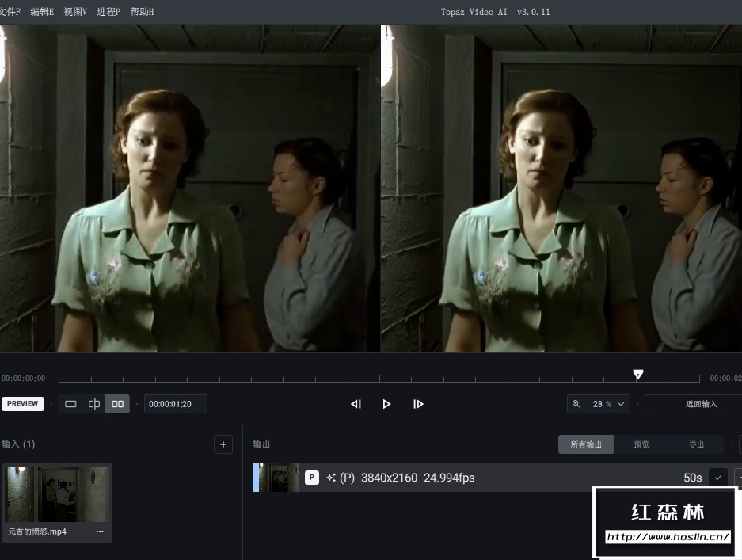Click the timecode field 00:00:01;20
This screenshot has width=742, height=560.
[x=176, y=404]
